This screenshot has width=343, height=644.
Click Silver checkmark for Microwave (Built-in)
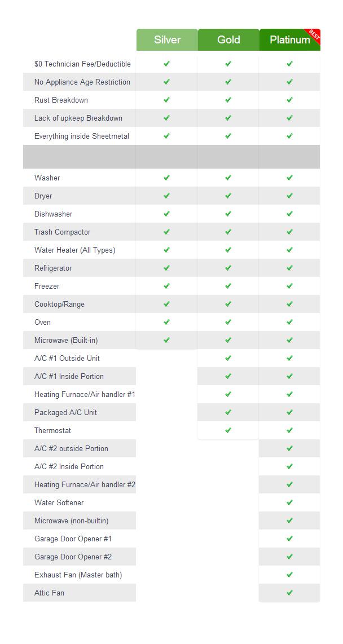pyautogui.click(x=166, y=340)
